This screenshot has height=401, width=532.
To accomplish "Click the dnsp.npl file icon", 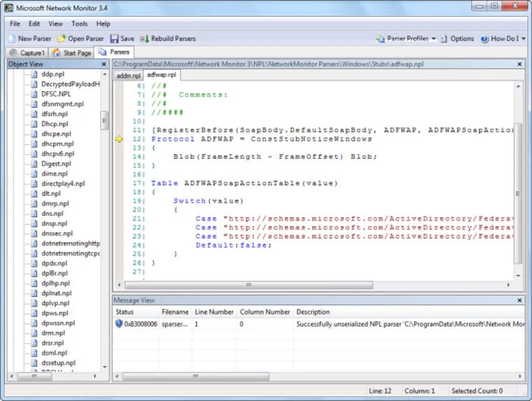I will 34,223.
